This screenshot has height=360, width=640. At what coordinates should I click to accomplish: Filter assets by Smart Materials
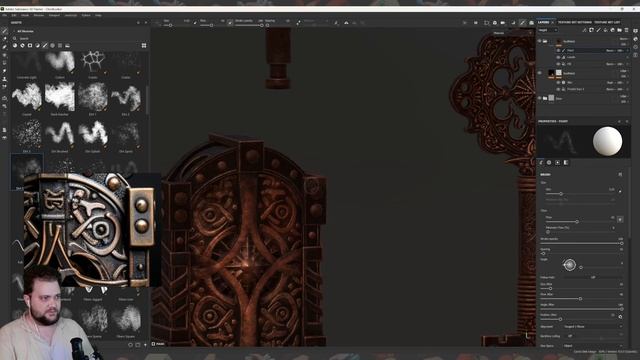pyautogui.click(x=22, y=46)
